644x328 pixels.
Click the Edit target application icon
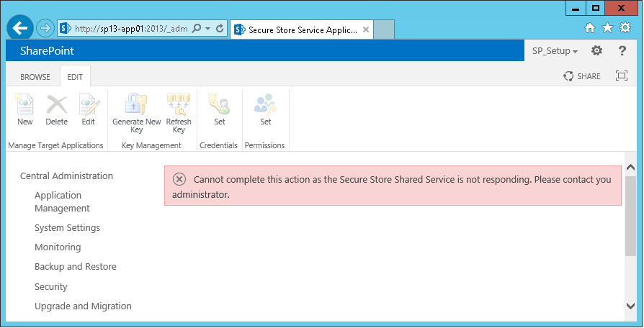click(89, 104)
